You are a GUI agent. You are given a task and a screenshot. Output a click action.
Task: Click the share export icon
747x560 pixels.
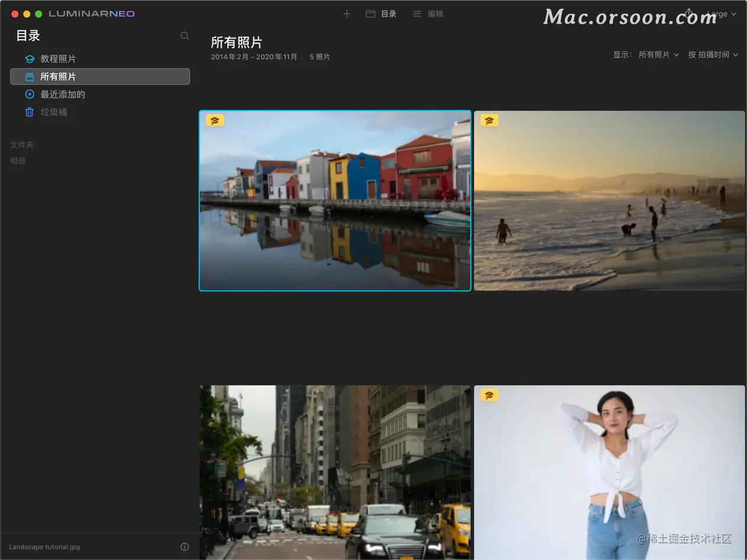tap(689, 13)
